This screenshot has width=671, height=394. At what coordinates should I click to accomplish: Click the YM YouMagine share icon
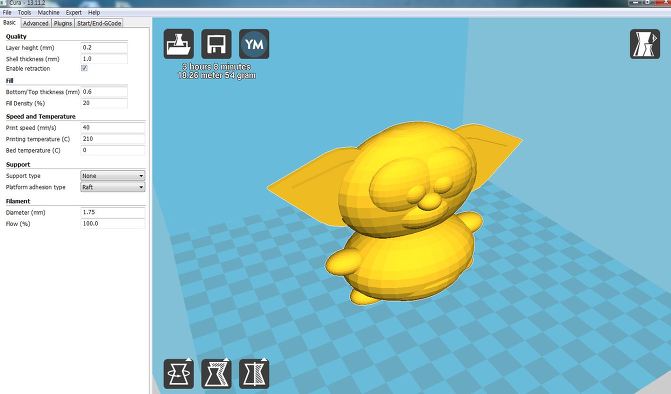coord(254,44)
